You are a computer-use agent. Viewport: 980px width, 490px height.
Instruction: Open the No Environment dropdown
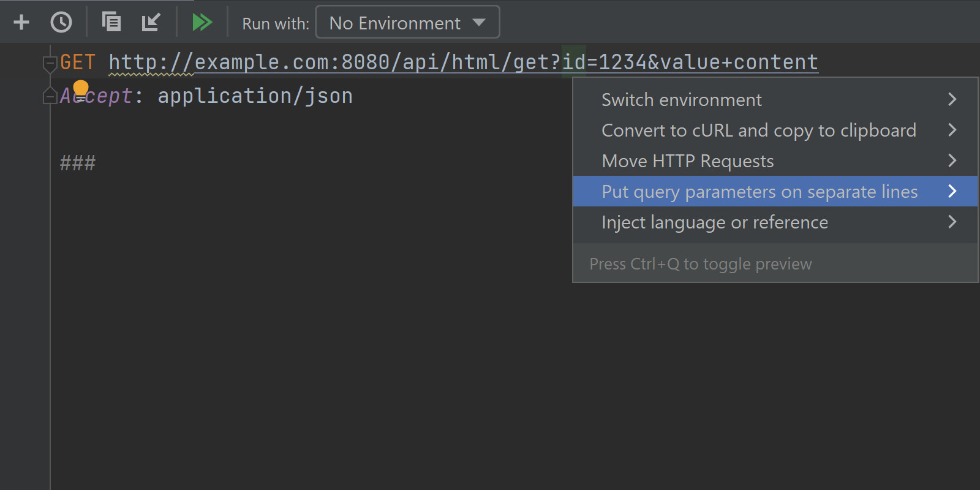pyautogui.click(x=407, y=23)
